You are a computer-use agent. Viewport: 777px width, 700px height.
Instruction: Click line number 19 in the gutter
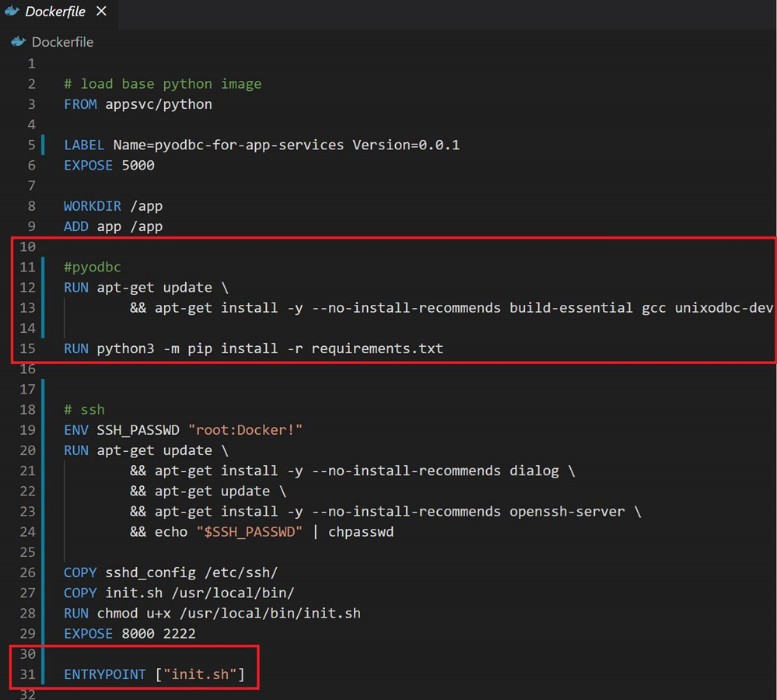tap(28, 430)
